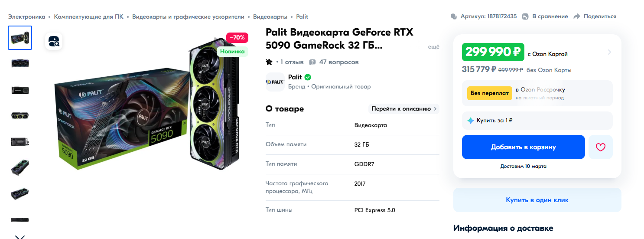Viewport: 644px width, 239px height.
Task: Open the «47 вопросов» questions link
Action: (339, 62)
